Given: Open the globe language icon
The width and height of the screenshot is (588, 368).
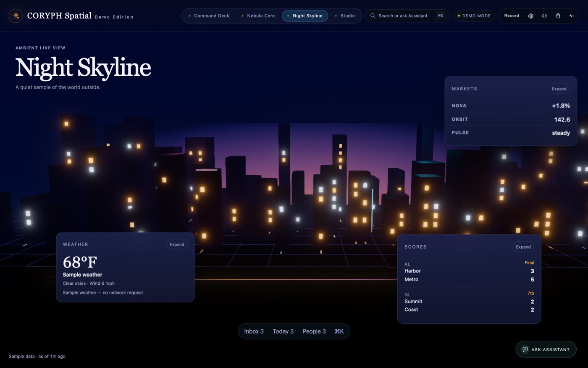Looking at the screenshot, I should point(531,16).
